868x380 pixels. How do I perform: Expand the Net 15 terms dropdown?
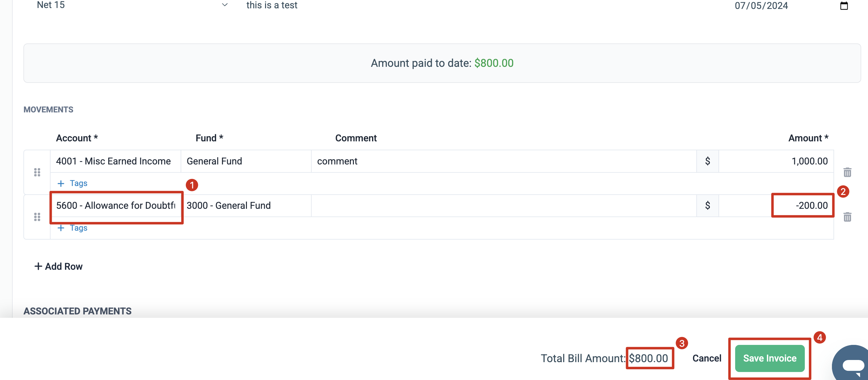click(x=225, y=5)
